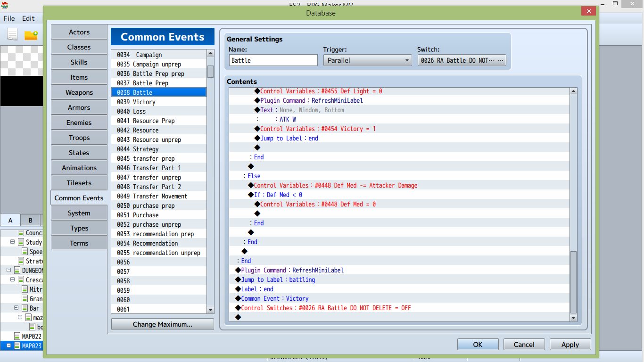Open the Edit menu

point(28,18)
